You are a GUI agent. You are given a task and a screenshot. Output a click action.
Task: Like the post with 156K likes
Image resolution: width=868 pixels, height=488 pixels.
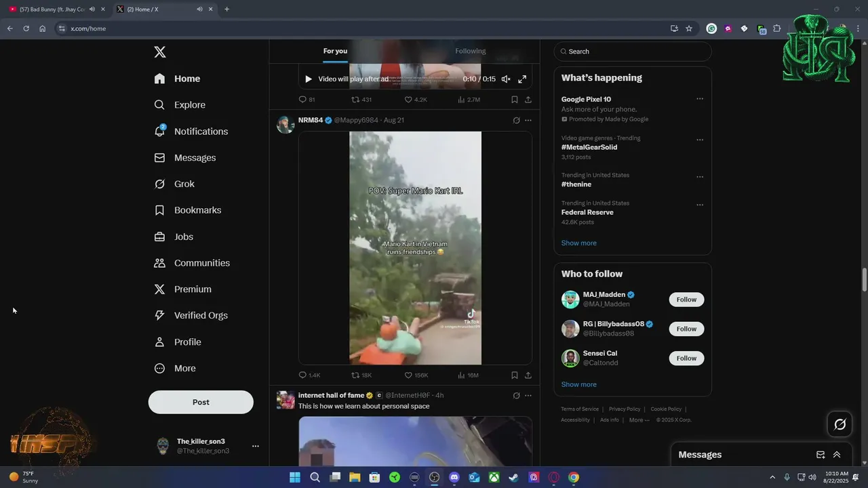pos(416,375)
